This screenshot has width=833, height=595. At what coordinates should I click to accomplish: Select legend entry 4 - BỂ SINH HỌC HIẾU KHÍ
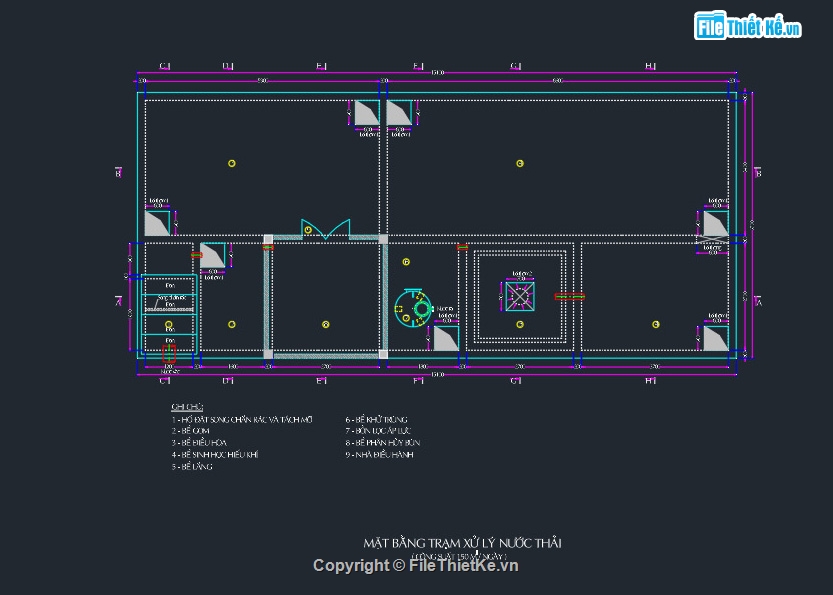(215, 454)
